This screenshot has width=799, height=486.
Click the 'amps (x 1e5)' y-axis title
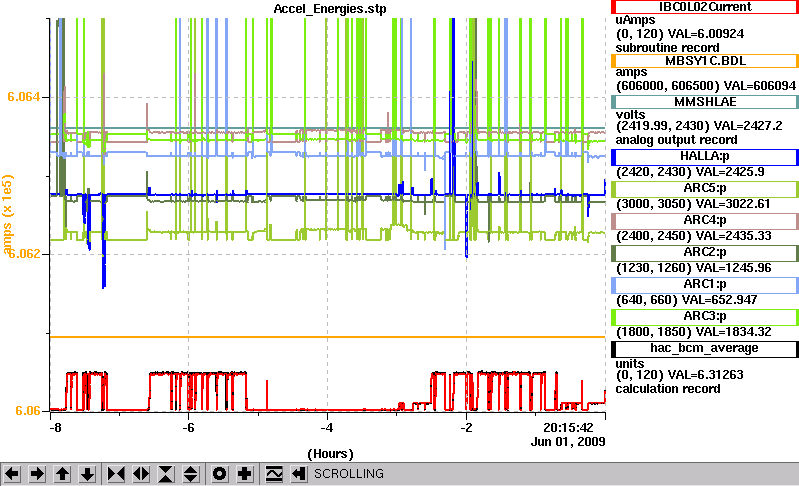[7, 214]
